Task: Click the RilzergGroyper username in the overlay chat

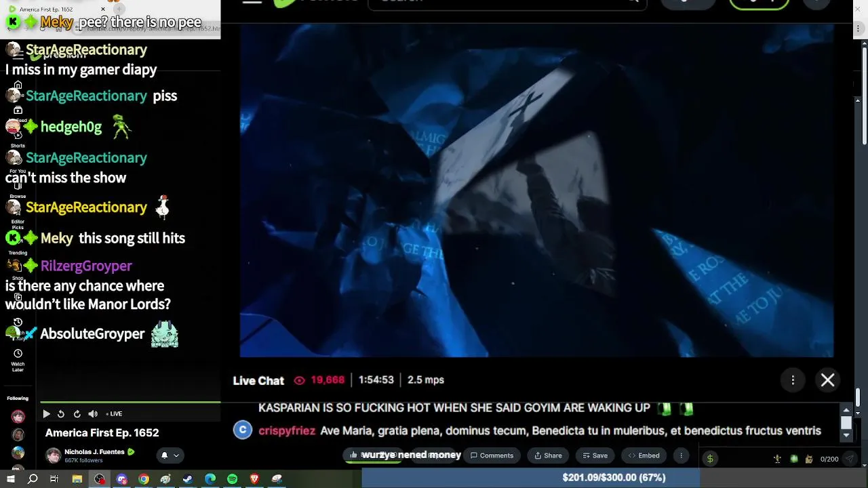Action: click(x=86, y=266)
